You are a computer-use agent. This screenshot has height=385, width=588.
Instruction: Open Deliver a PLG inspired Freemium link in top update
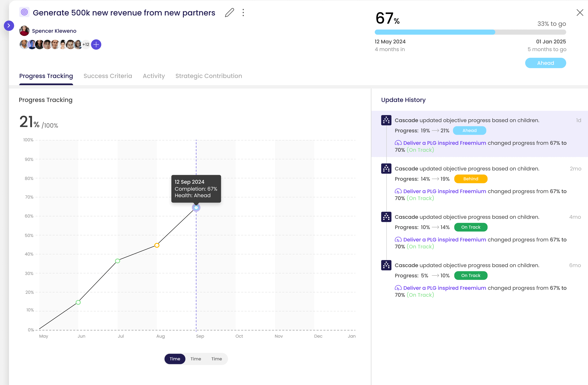(x=444, y=143)
